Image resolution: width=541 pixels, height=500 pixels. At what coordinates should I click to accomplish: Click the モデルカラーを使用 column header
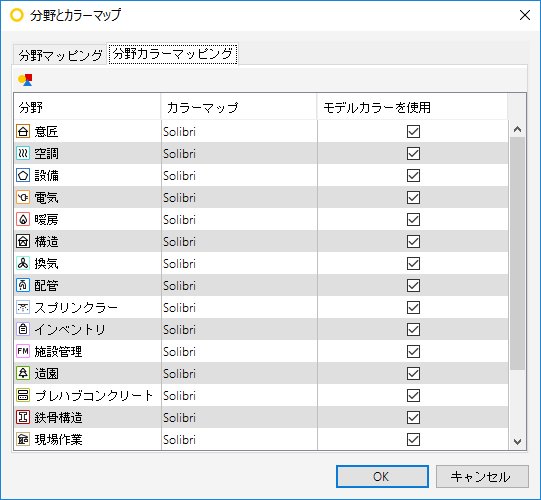(412, 107)
